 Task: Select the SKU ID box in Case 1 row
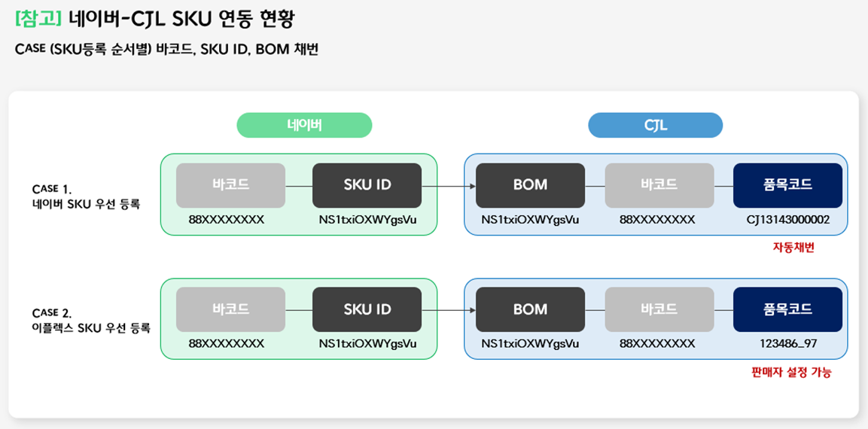coord(367,185)
